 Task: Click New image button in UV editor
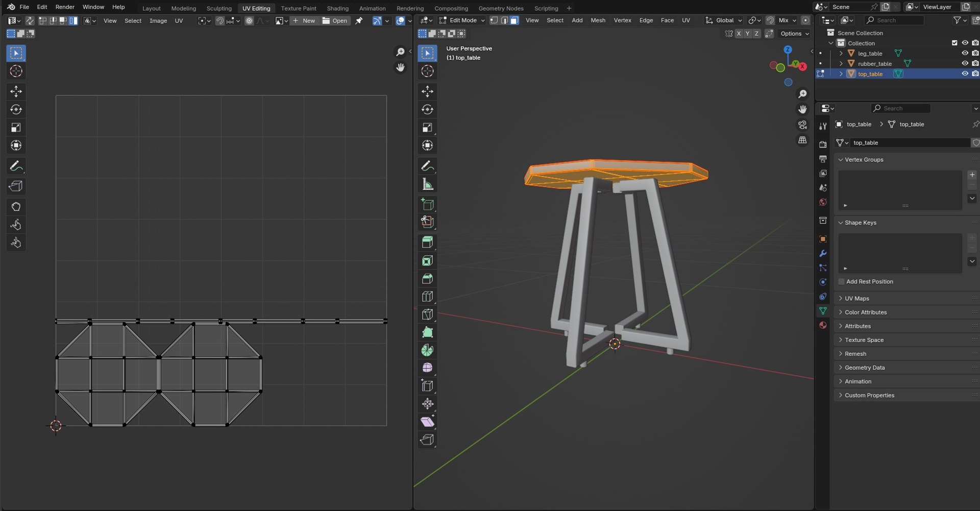[x=304, y=21]
